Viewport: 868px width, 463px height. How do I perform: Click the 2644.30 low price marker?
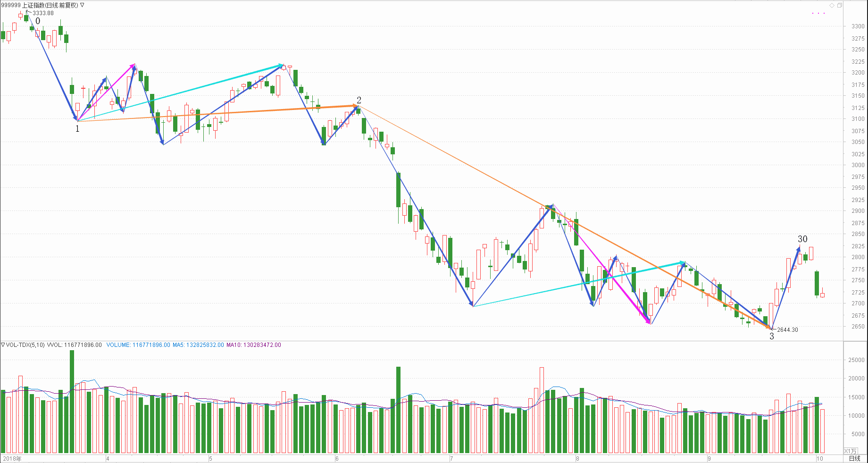tap(787, 330)
